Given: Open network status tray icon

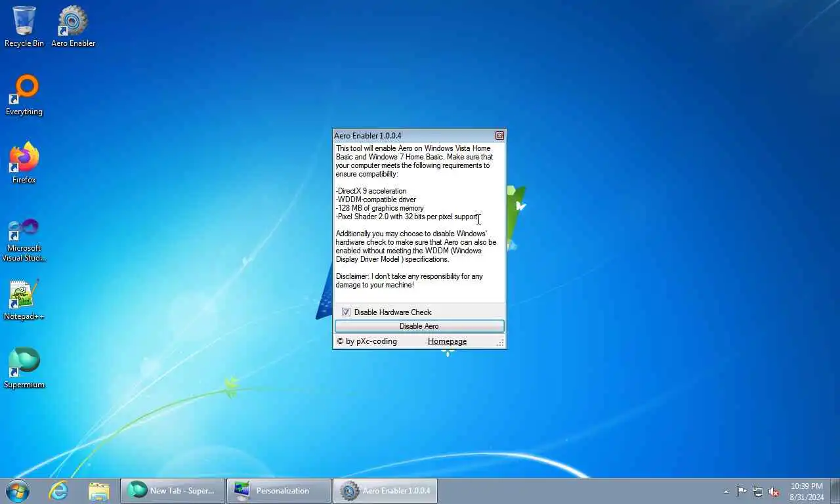Looking at the screenshot, I should (x=758, y=491).
